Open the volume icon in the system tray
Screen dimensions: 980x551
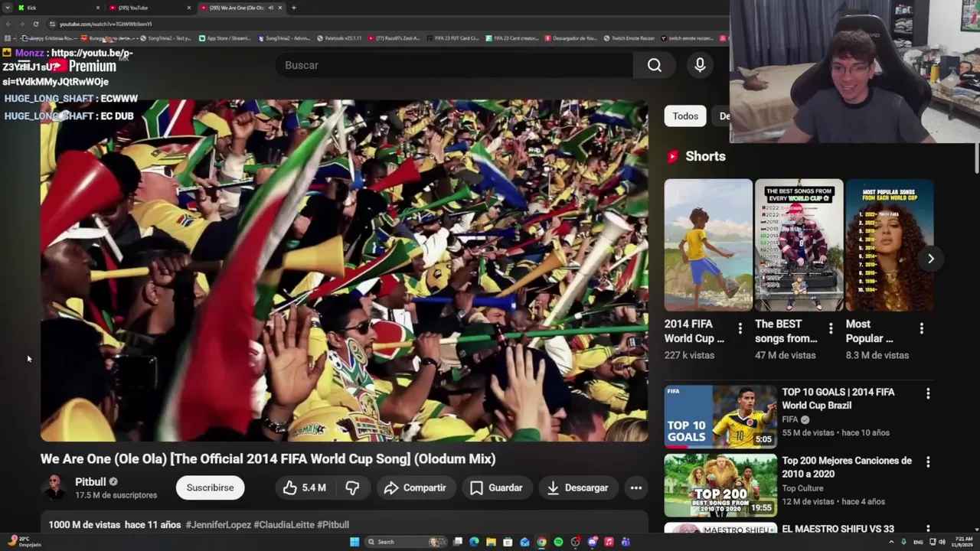click(942, 542)
